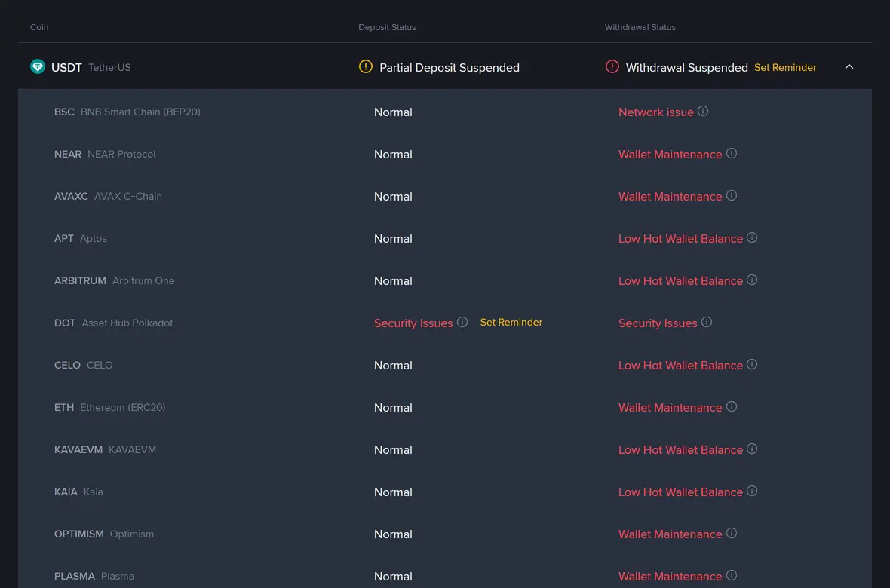Click the USDT TetherUS coin name

coord(91,68)
